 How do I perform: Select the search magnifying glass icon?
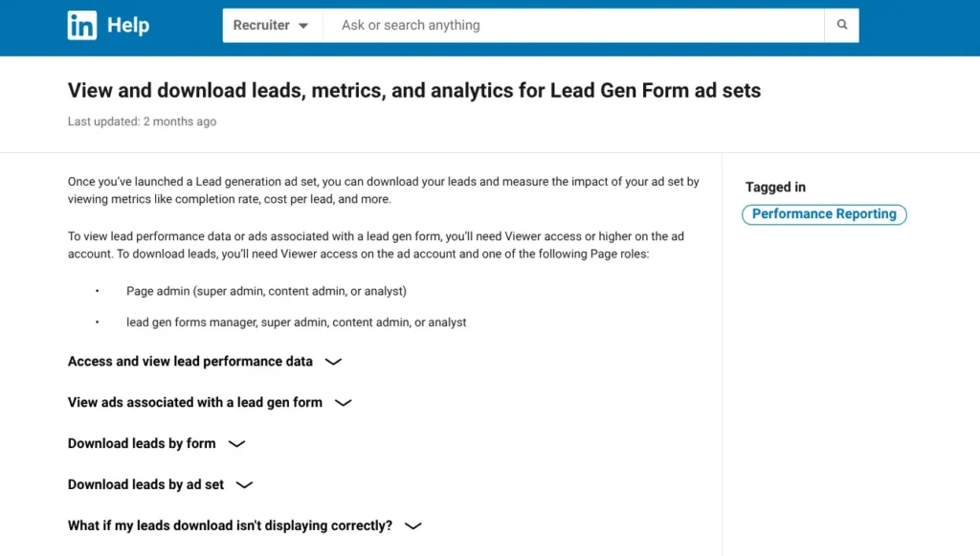[x=841, y=25]
